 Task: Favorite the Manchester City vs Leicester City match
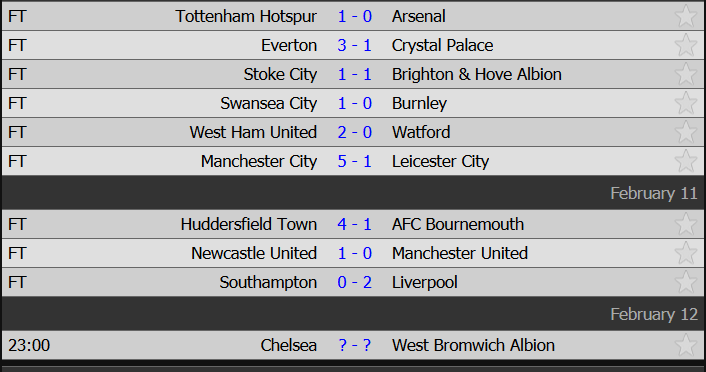pyautogui.click(x=686, y=161)
